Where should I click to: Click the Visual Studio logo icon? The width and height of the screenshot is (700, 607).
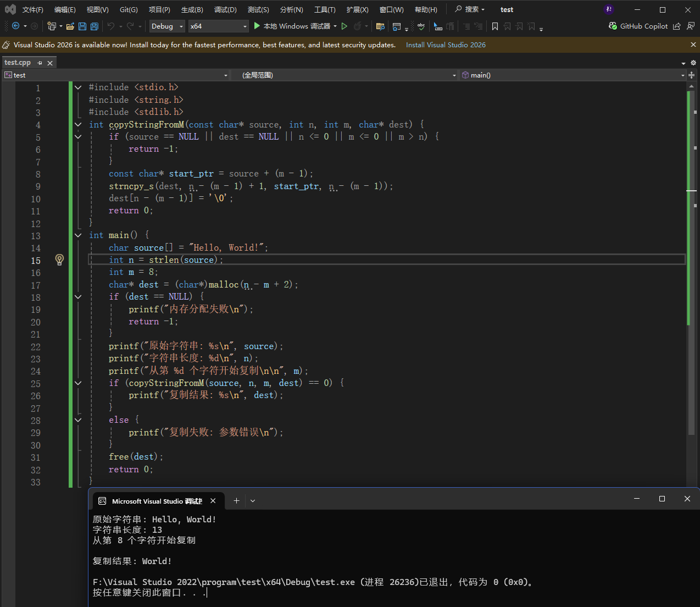[x=10, y=9]
